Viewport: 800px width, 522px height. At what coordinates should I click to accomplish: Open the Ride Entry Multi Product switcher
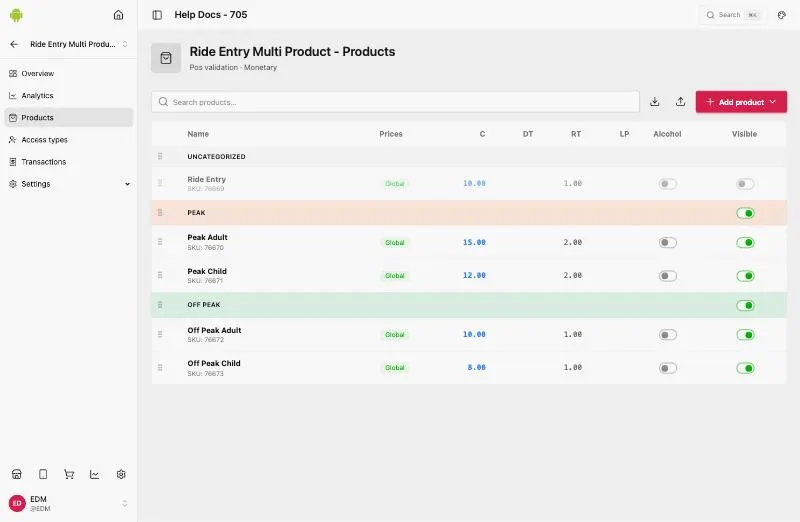[x=77, y=44]
